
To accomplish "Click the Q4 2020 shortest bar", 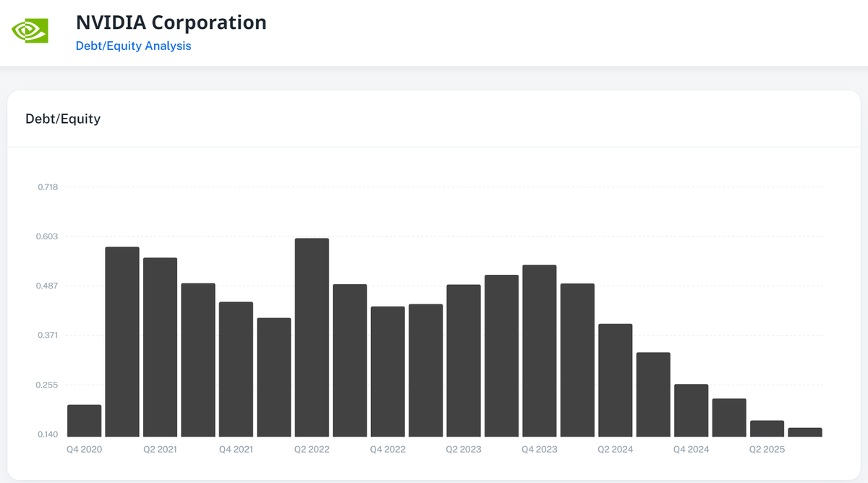I will pyautogui.click(x=83, y=419).
